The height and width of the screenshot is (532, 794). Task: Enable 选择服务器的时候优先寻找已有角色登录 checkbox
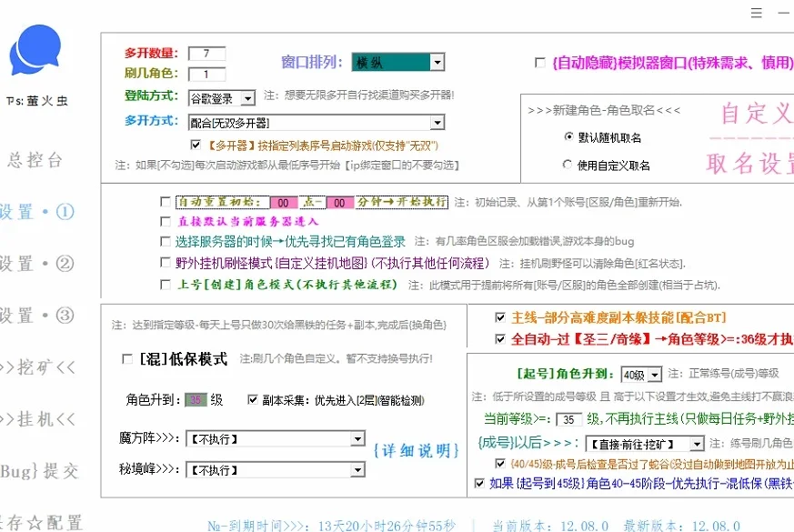pyautogui.click(x=166, y=242)
